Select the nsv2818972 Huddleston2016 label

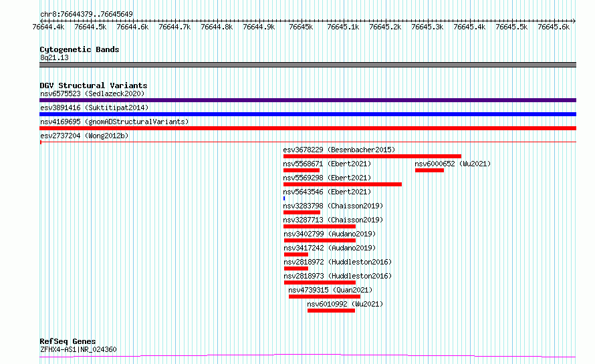pyautogui.click(x=337, y=262)
